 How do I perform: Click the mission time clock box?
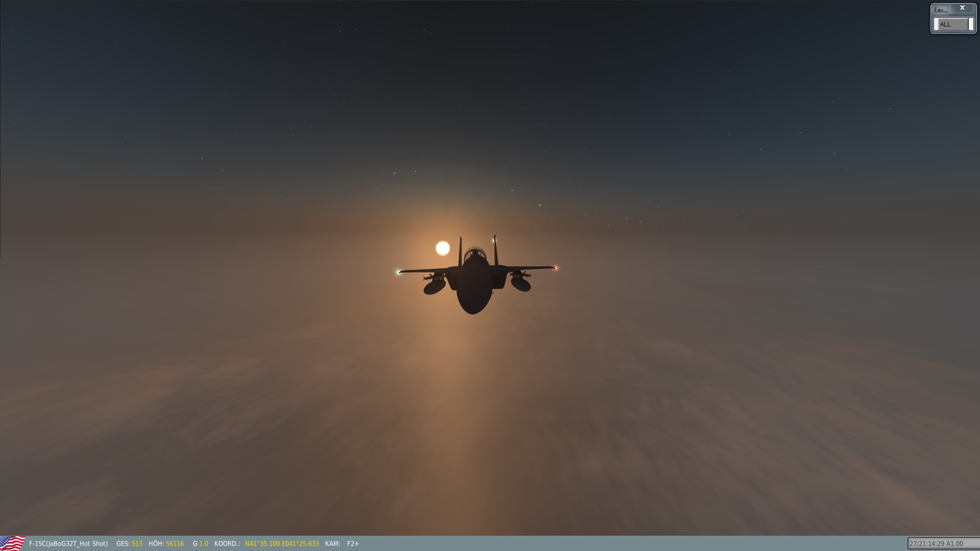[x=942, y=543]
